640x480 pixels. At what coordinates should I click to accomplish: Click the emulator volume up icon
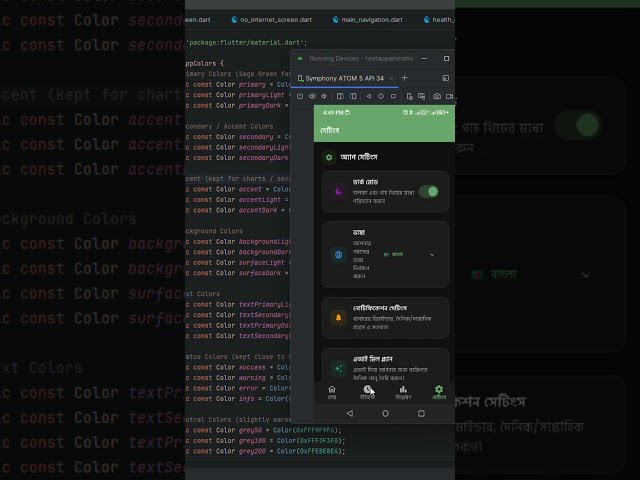312,96
